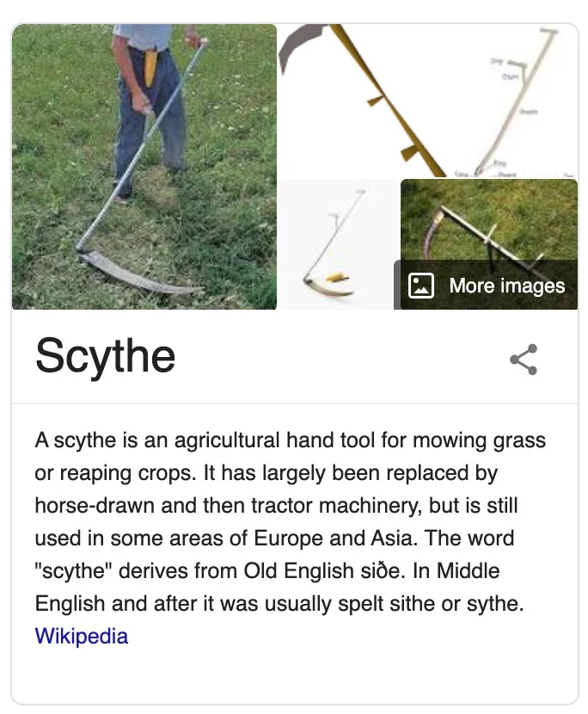This screenshot has width=588, height=714.
Task: Click the scythe description paragraph
Action: pos(290,522)
